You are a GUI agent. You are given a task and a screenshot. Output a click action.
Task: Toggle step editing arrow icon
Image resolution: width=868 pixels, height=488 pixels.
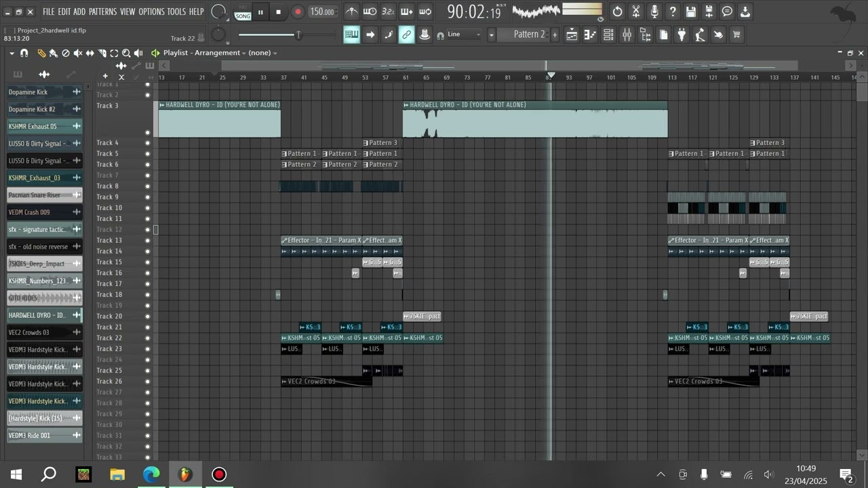point(370,35)
